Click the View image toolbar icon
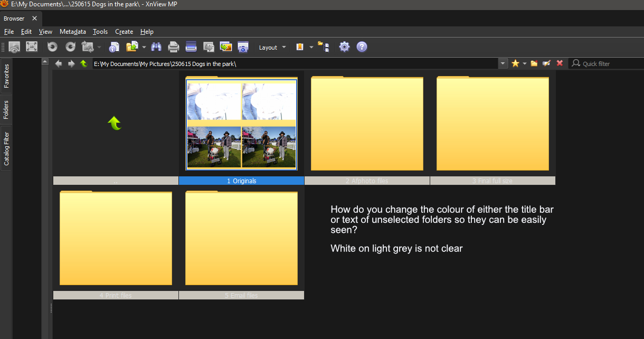 14,46
